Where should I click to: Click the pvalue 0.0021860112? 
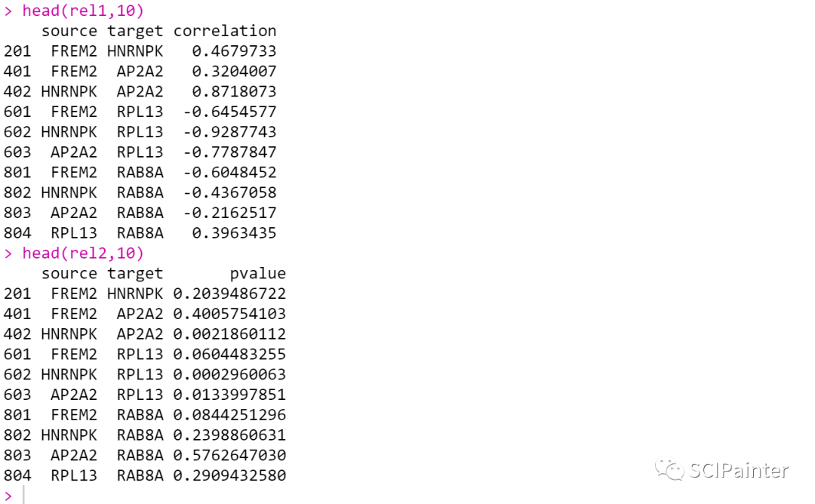tap(229, 333)
